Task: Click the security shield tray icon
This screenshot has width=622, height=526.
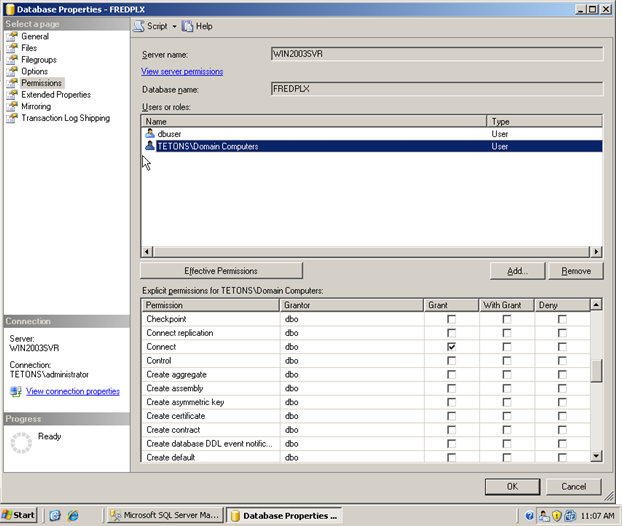Action: [x=557, y=516]
